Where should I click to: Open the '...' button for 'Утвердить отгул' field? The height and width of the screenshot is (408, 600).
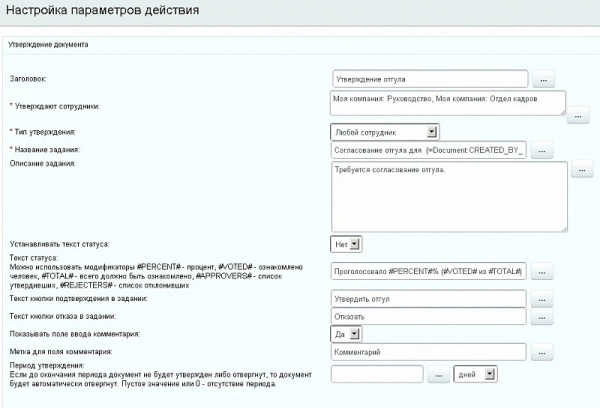pos(543,299)
